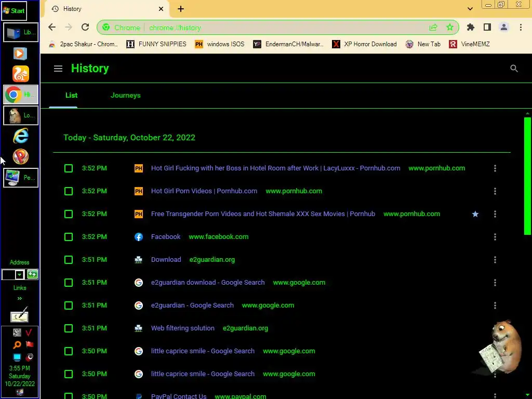Open the XP Horror Download bookmark

tap(364, 44)
